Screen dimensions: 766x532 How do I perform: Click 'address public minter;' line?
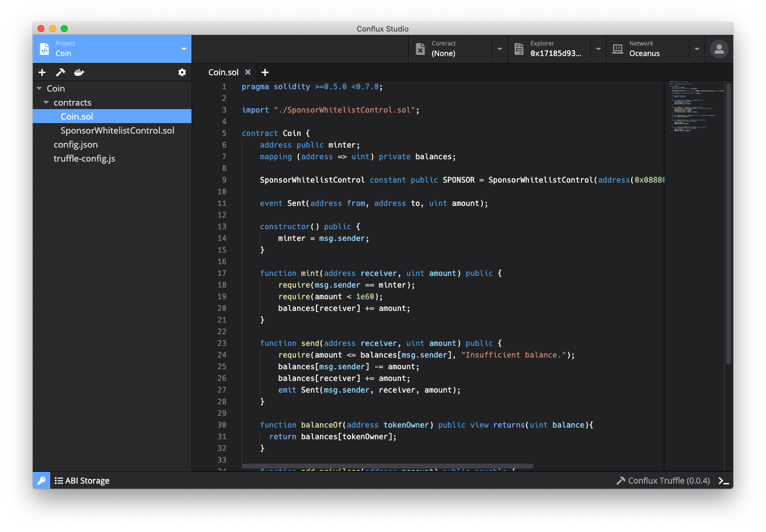coord(310,145)
